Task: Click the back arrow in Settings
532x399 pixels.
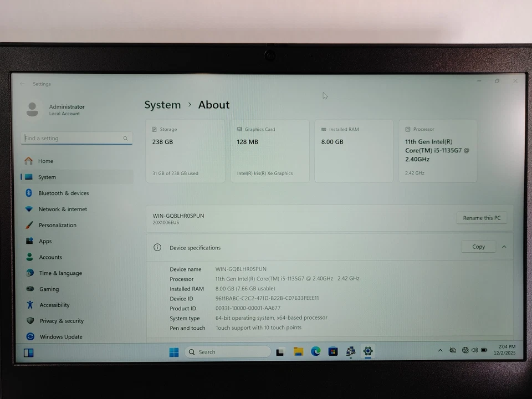Action: pyautogui.click(x=22, y=84)
